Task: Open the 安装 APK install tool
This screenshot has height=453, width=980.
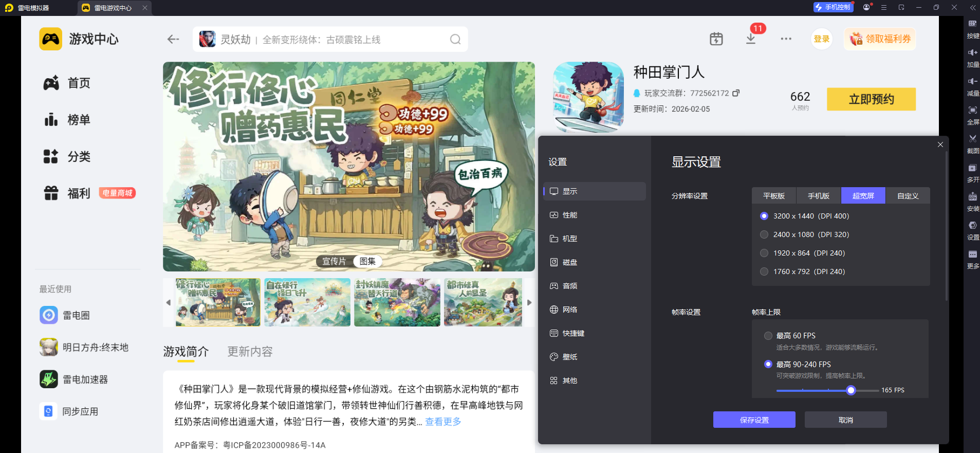Action: [973, 202]
